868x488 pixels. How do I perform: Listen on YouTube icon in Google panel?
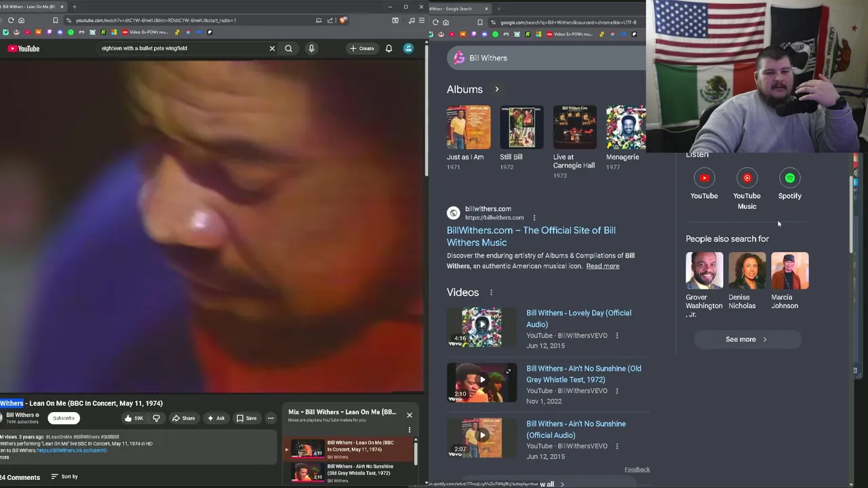704,178
